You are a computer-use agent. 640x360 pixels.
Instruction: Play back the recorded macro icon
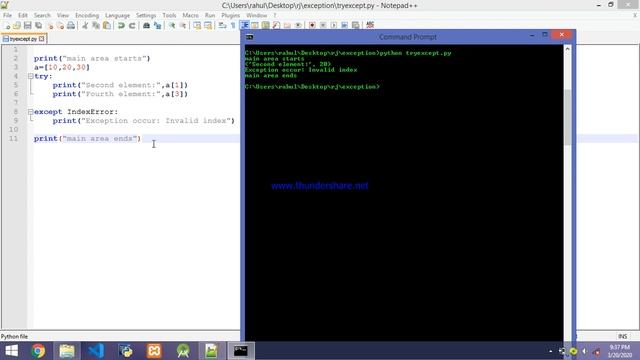333,25
